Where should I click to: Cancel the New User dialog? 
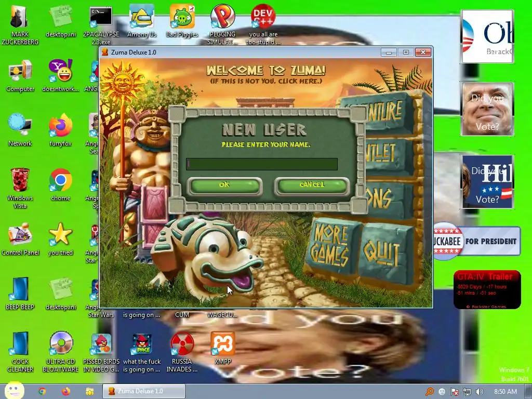pyautogui.click(x=312, y=185)
